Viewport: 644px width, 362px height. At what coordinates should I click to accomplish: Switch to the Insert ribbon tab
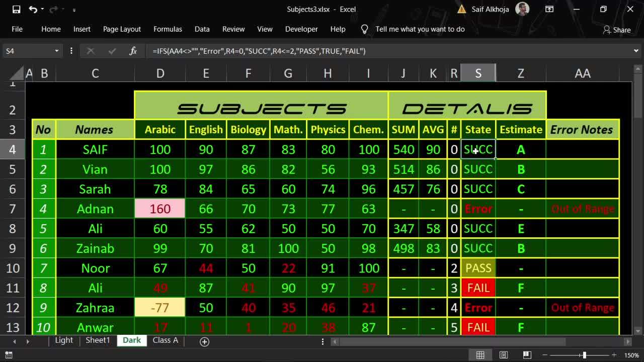pos(82,29)
